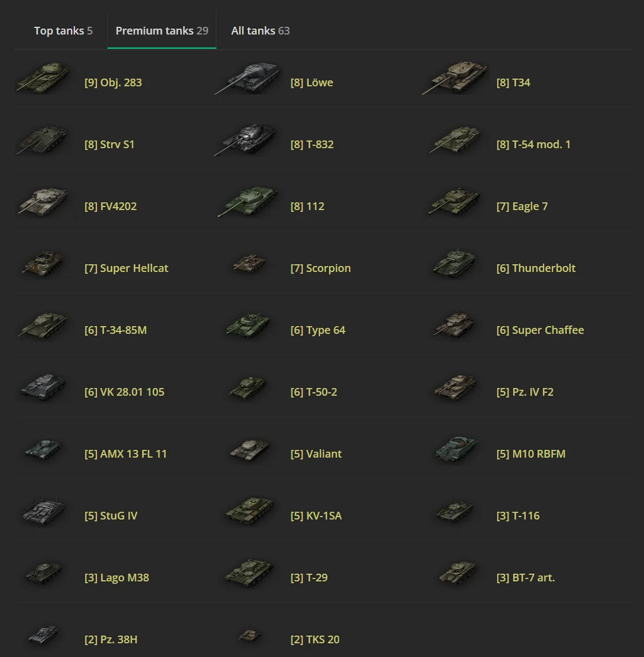
Task: Select the [3] T-29 name
Action: 309,578
